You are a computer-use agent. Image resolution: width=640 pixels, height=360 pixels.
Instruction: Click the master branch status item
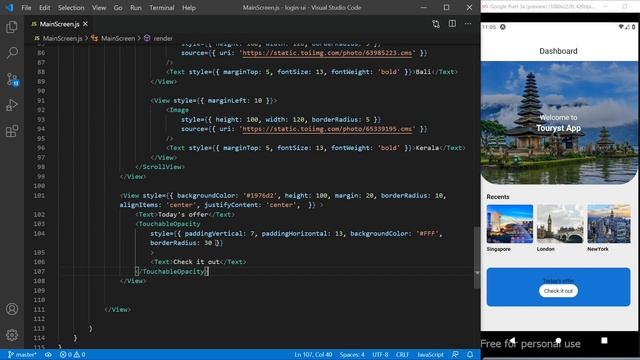22,354
